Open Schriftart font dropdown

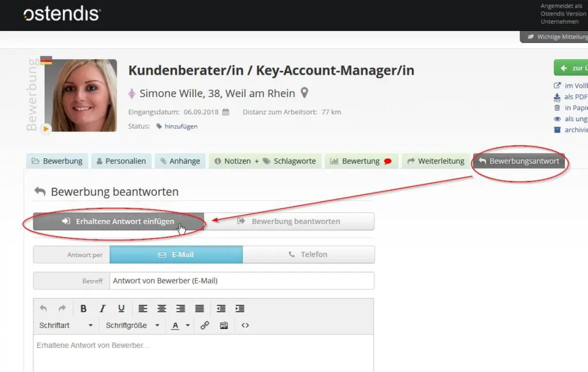pos(66,325)
